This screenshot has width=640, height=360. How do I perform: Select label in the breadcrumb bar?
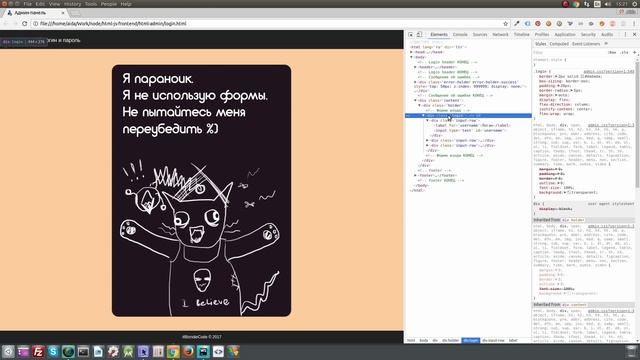pyautogui.click(x=513, y=340)
